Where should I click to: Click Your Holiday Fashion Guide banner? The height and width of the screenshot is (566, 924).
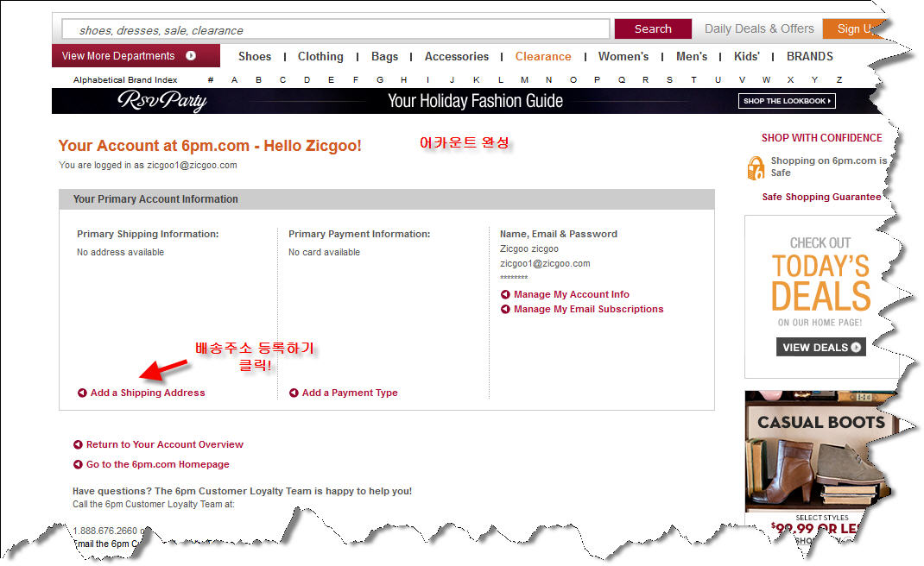476,101
